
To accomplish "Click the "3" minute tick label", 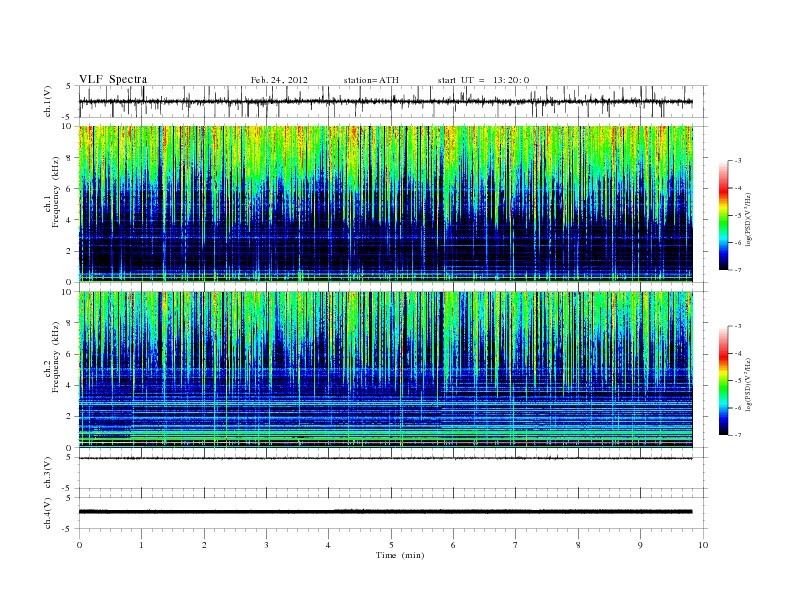I will (267, 545).
